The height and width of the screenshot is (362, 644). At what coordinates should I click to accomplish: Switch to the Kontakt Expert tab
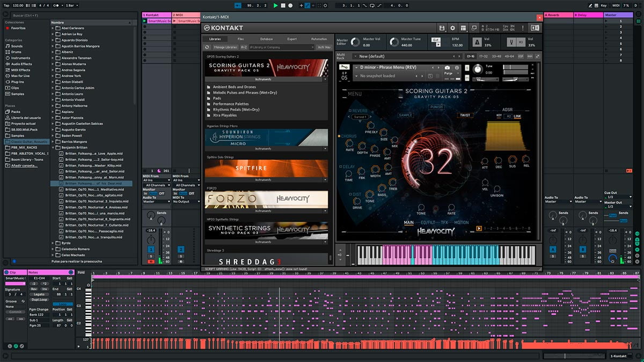[x=292, y=39]
